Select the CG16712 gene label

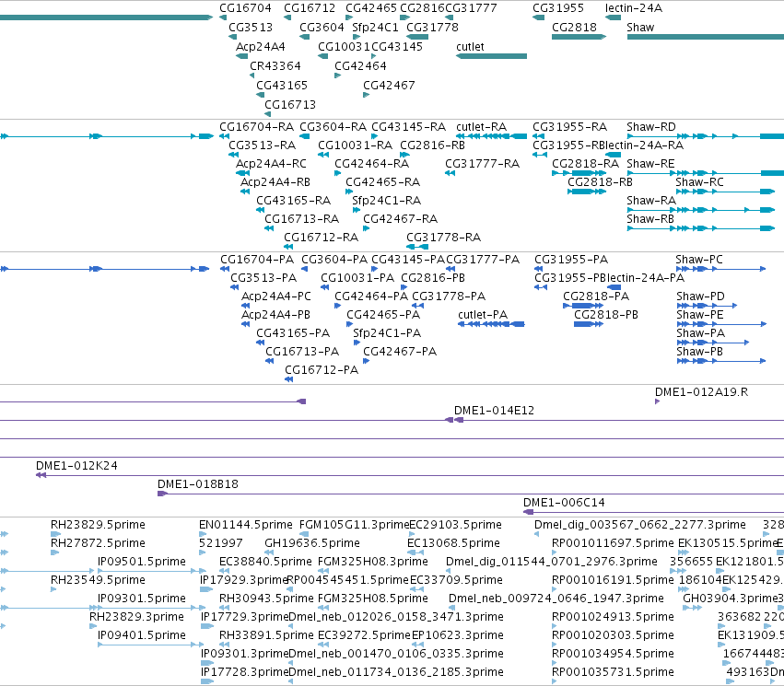[310, 8]
